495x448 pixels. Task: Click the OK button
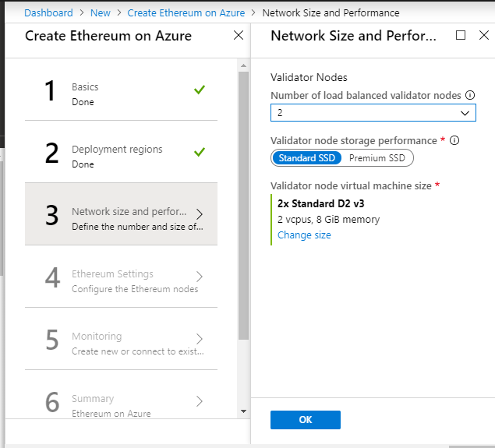pyautogui.click(x=306, y=420)
